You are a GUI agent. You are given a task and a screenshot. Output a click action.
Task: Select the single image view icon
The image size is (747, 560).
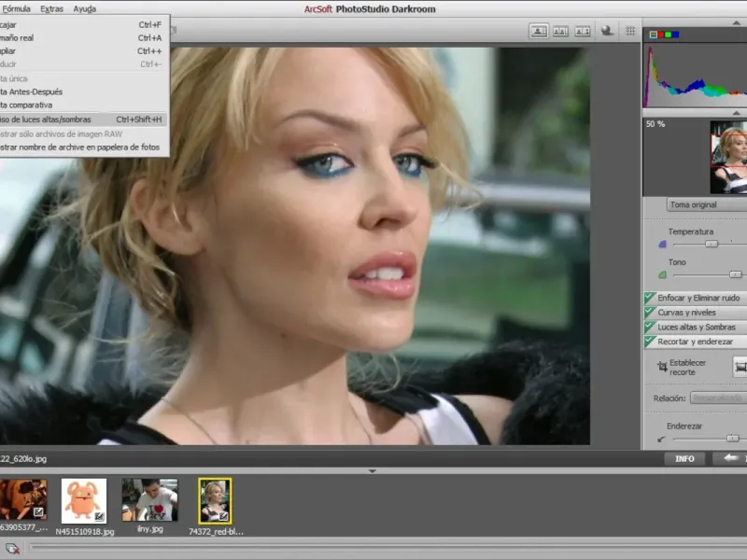pyautogui.click(x=539, y=31)
